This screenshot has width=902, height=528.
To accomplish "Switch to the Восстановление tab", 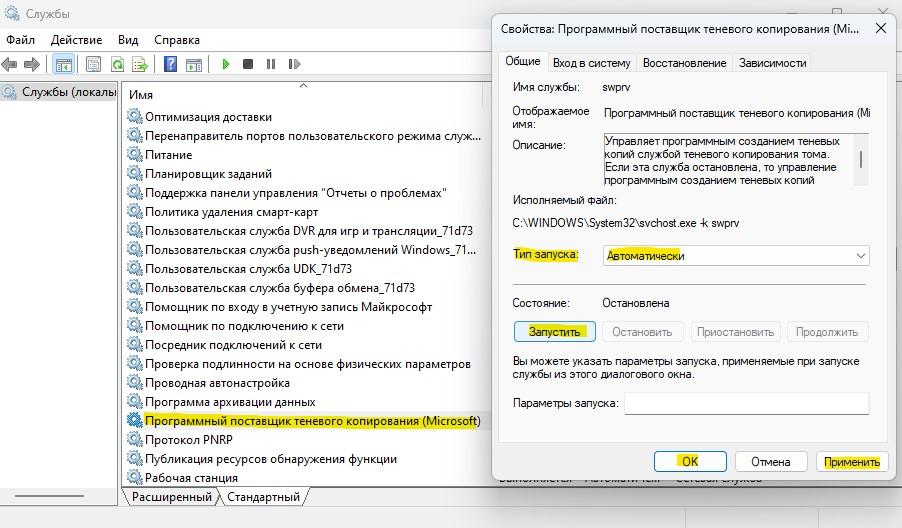I will [x=684, y=63].
